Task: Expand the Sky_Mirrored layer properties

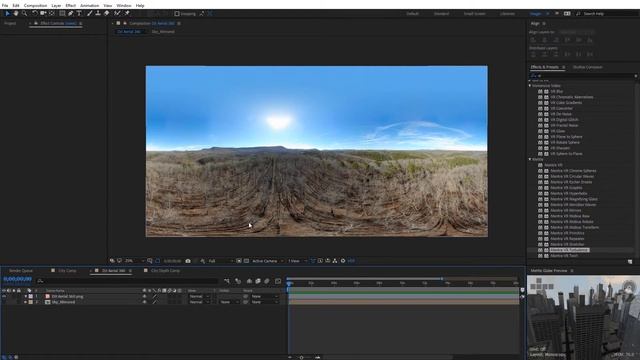Action: [x=25, y=302]
